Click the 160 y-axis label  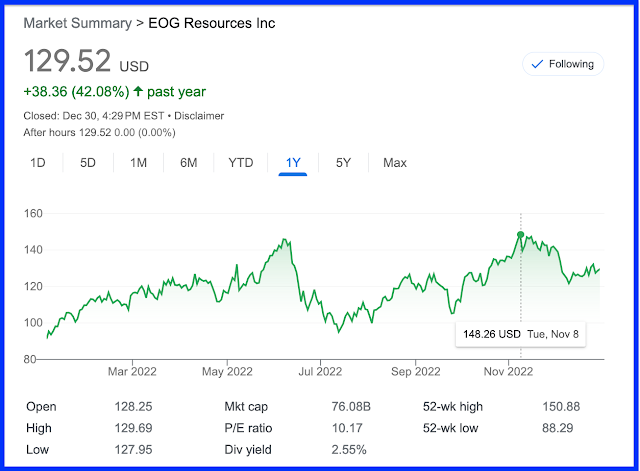(33, 213)
